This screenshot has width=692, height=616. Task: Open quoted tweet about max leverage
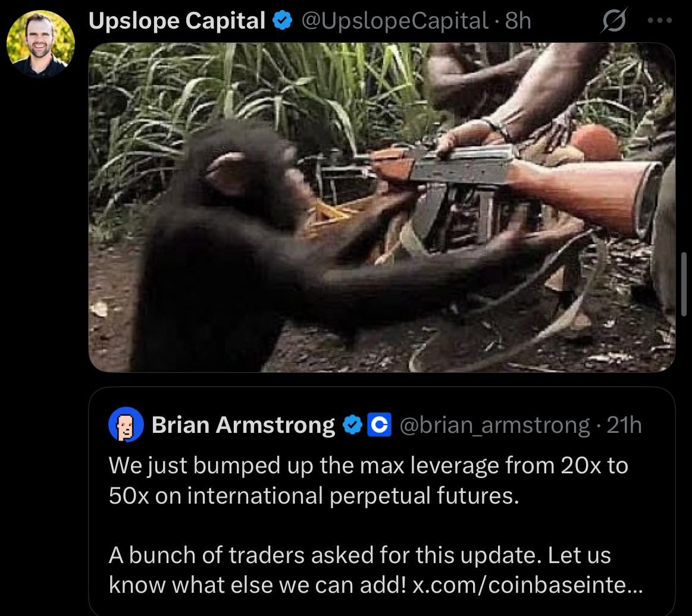(x=382, y=501)
